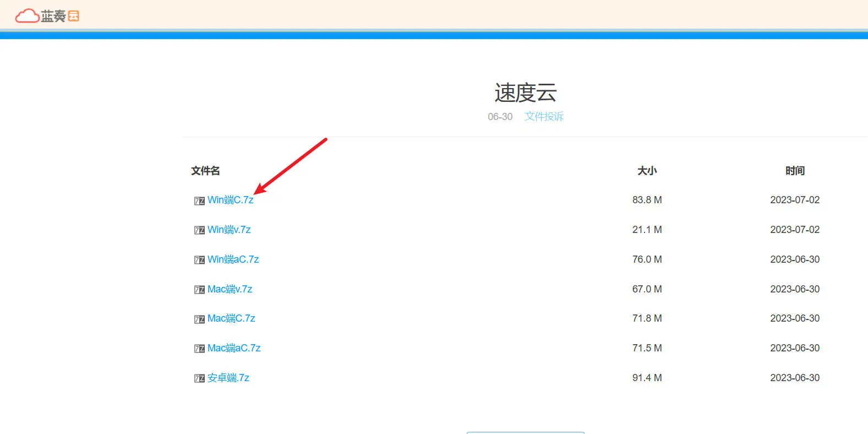Click the 大小 column header
This screenshot has height=434, width=868.
pos(647,171)
